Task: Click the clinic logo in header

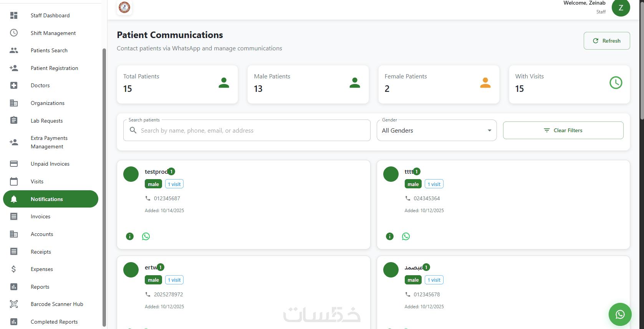Action: coord(124,7)
